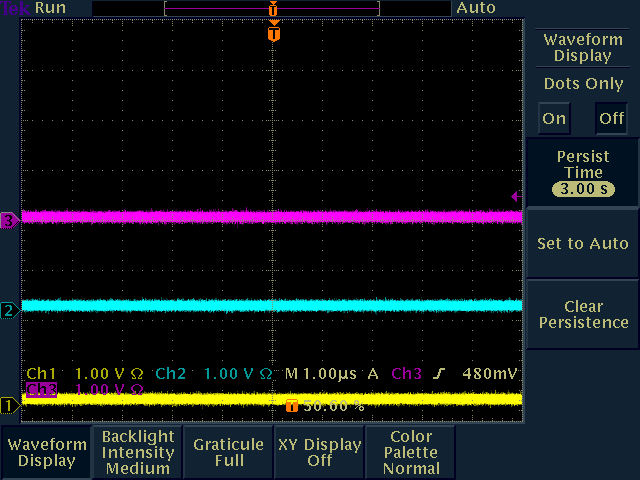
Task: Click the Channel 2 cyan ground marker
Action: (9, 310)
